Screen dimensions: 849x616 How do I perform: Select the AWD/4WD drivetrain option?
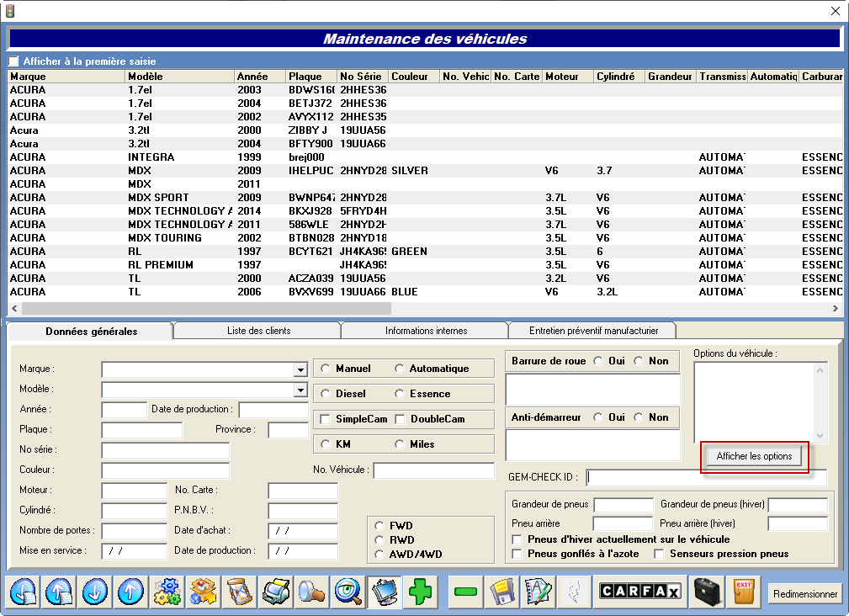point(379,555)
